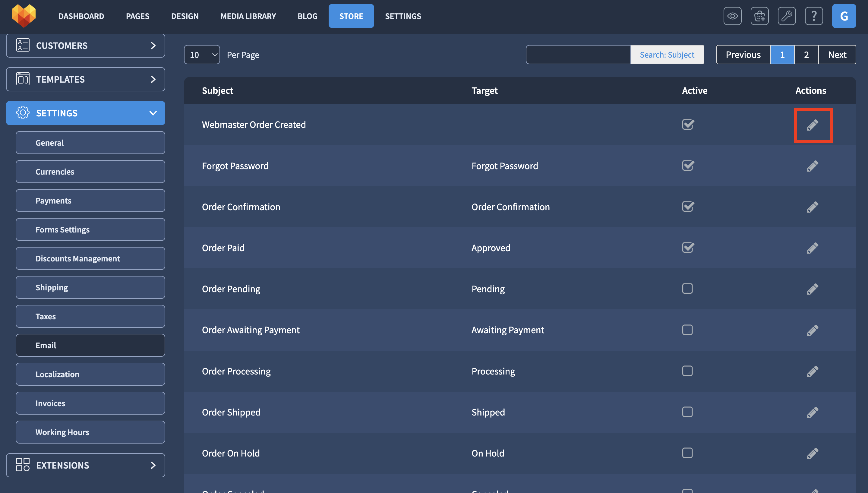Click the Next page button
868x493 pixels.
click(x=837, y=55)
